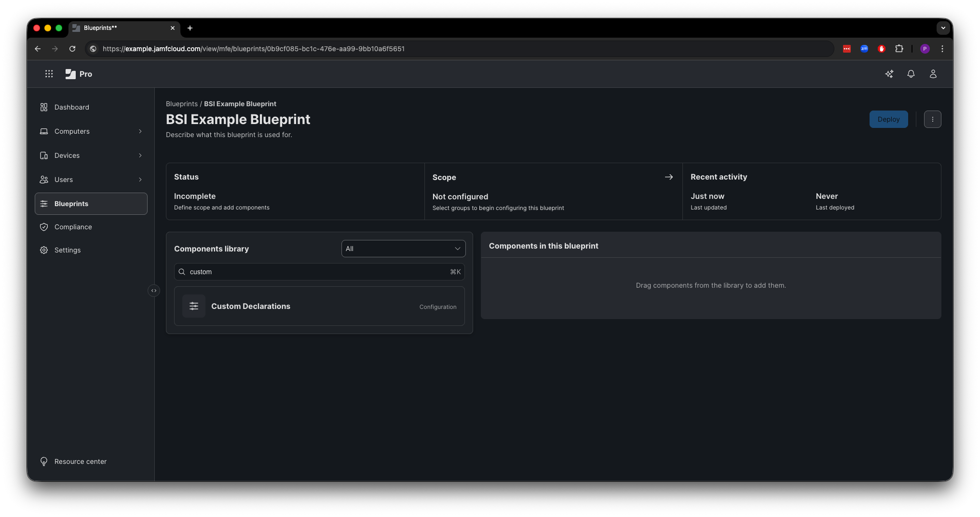This screenshot has width=980, height=517.
Task: Open the notifications bell
Action: [911, 74]
